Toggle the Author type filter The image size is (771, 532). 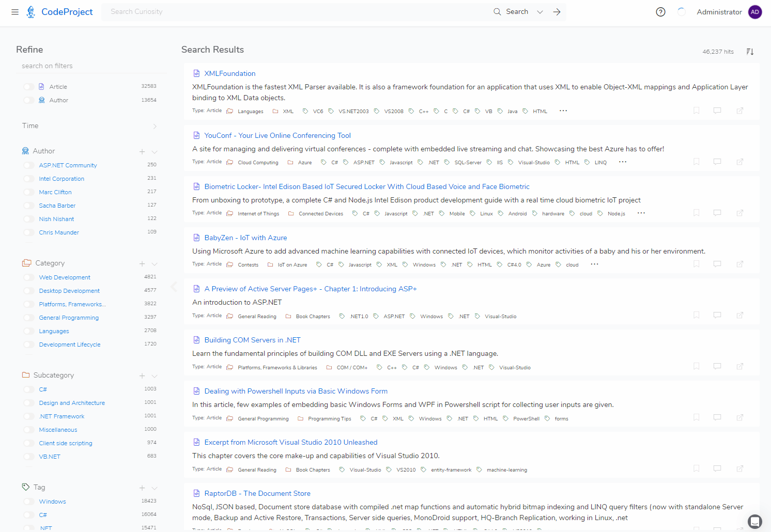coord(29,100)
